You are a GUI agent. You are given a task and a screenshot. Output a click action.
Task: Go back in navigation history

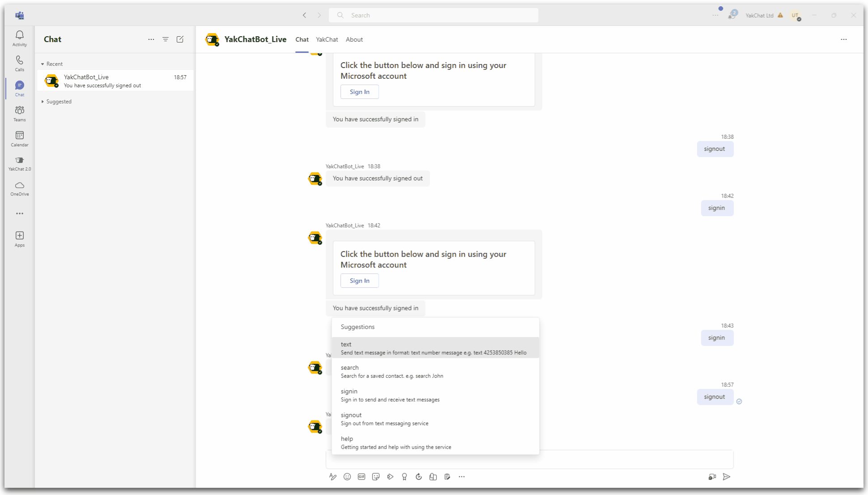pyautogui.click(x=305, y=15)
